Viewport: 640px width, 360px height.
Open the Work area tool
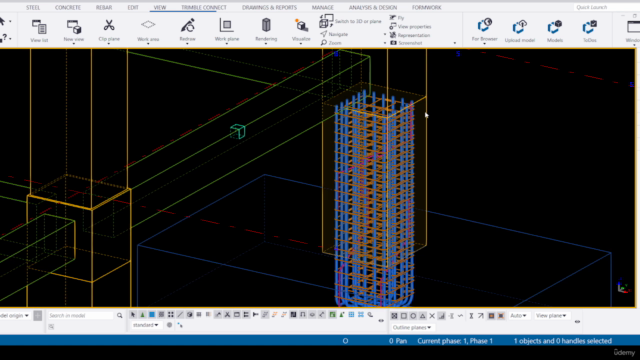(148, 31)
